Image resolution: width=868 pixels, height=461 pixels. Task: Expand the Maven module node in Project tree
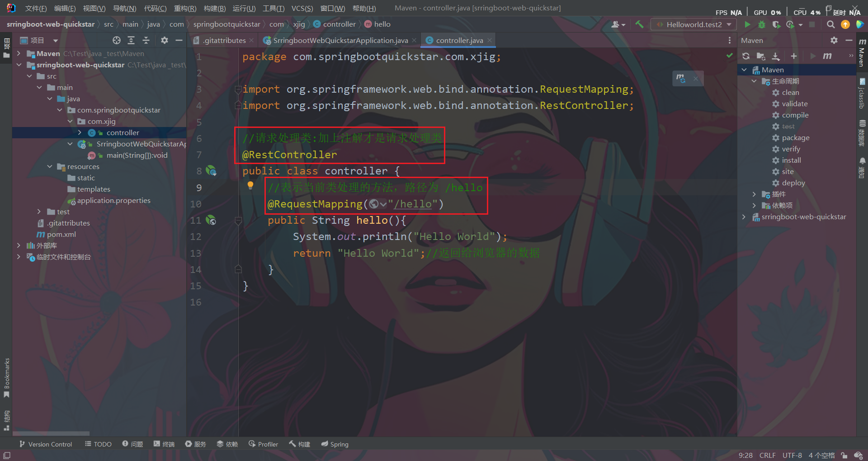pyautogui.click(x=19, y=53)
